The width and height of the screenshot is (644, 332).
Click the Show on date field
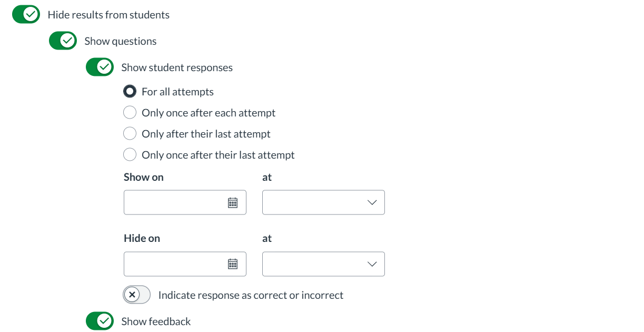coord(174,202)
